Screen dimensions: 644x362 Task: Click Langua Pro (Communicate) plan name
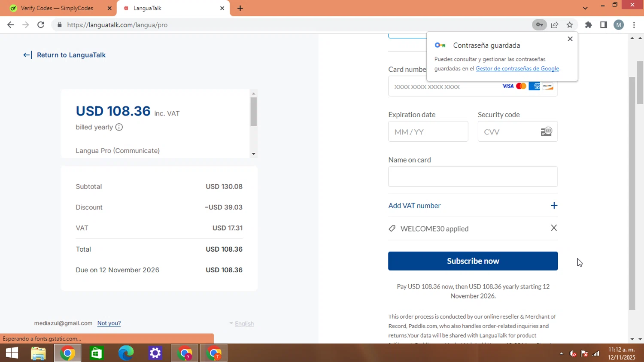click(118, 151)
